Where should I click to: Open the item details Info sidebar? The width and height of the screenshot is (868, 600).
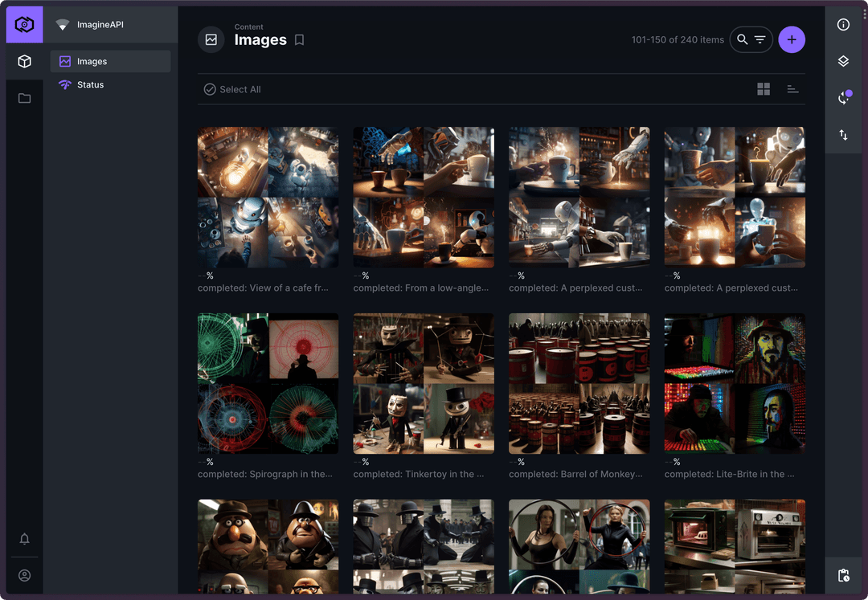tap(843, 24)
